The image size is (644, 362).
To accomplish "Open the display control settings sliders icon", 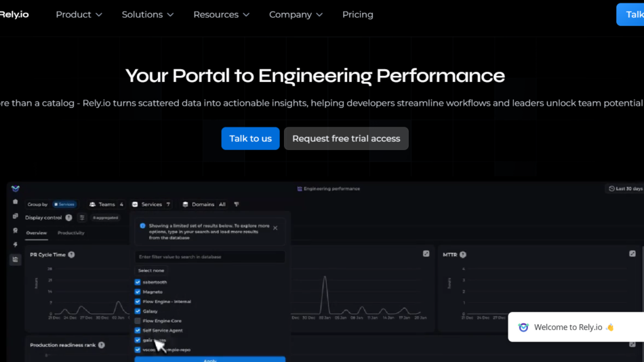I will (82, 218).
